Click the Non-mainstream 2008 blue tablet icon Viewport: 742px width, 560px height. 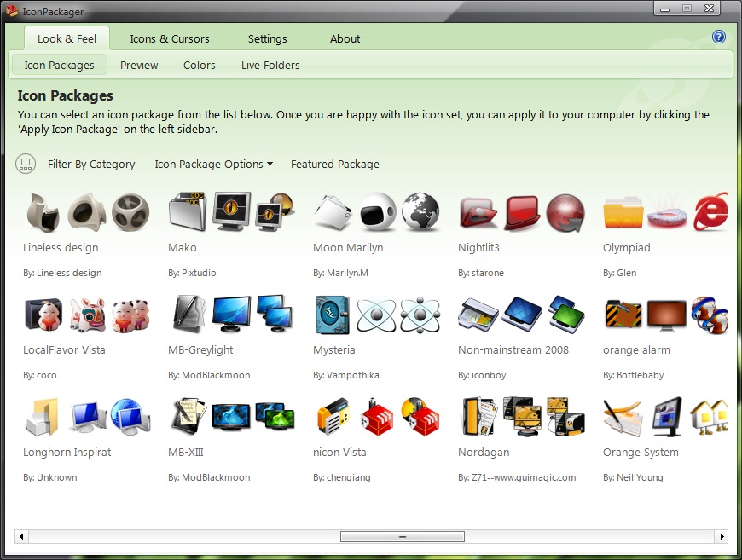tap(522, 314)
